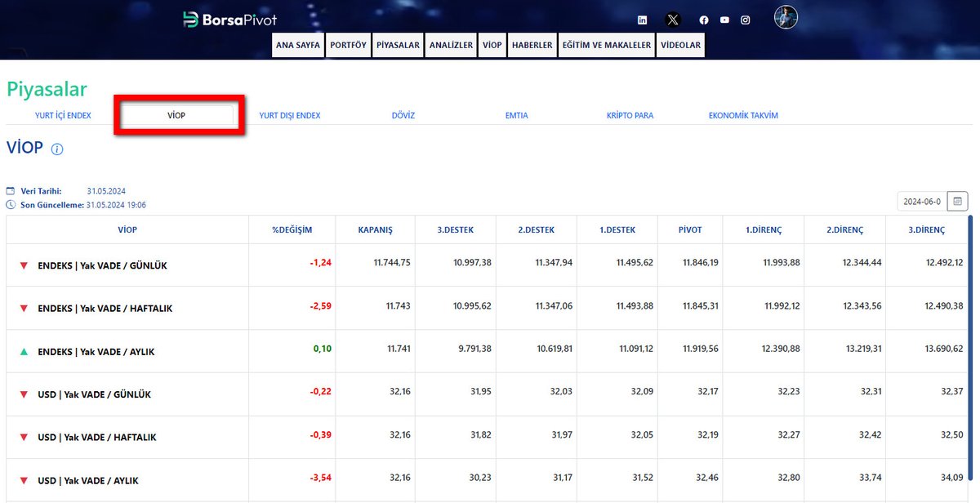The width and height of the screenshot is (980, 503).
Task: Click the calendar icon next to Veri Tarihi
Action: point(11,191)
